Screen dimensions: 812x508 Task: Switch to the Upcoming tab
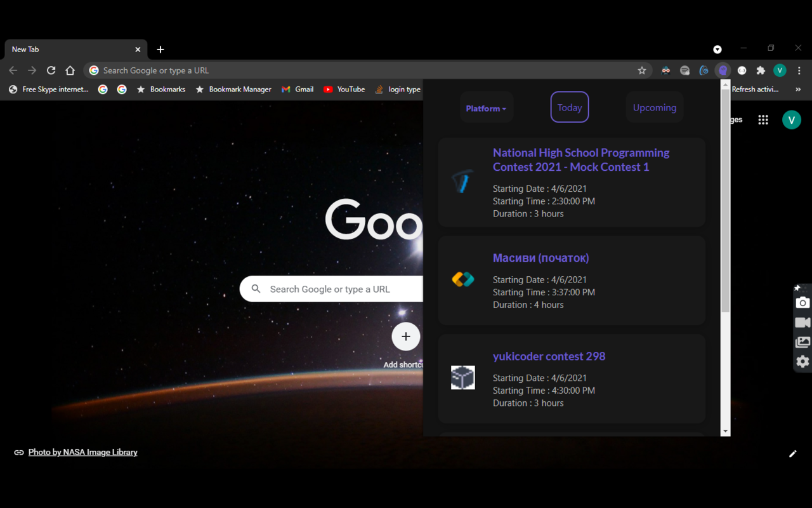click(655, 107)
